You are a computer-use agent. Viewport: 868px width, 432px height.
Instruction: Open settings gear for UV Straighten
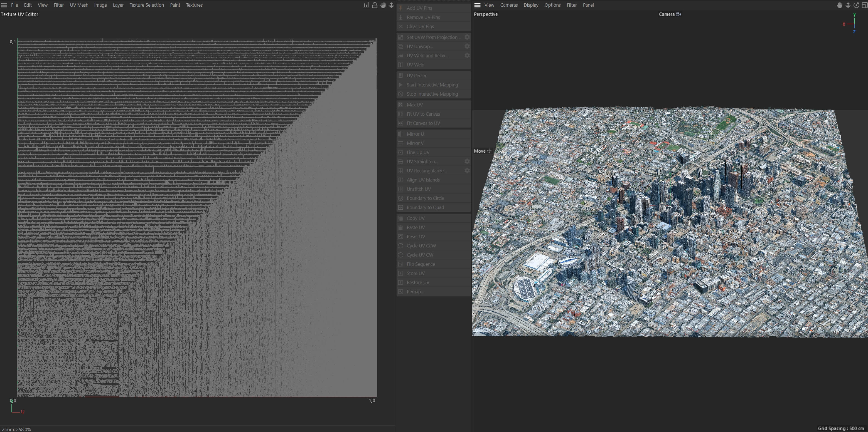(x=467, y=161)
